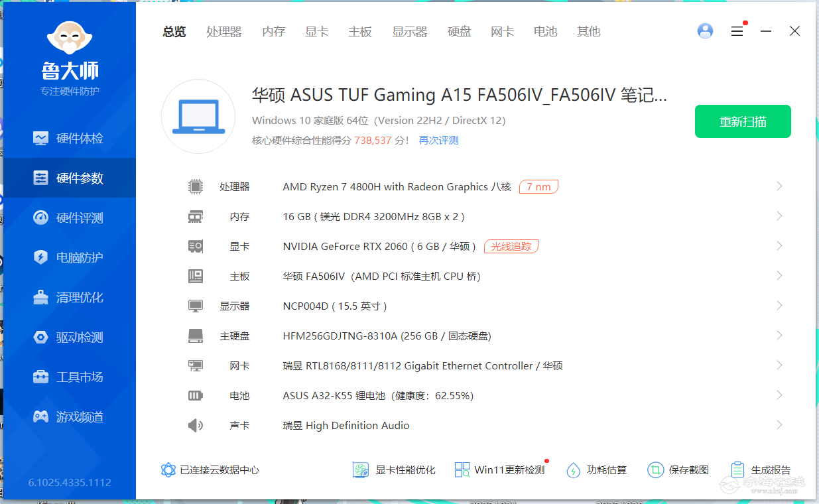Open 显卡性能优化 tool

394,470
